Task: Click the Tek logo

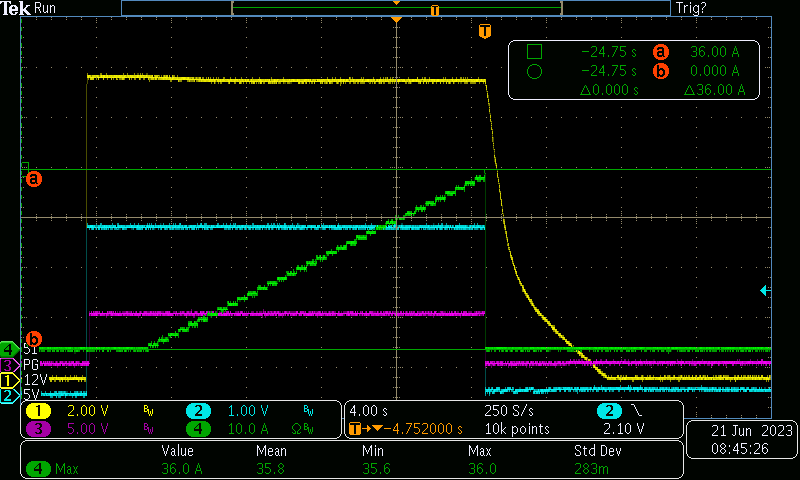Action: click(x=16, y=8)
